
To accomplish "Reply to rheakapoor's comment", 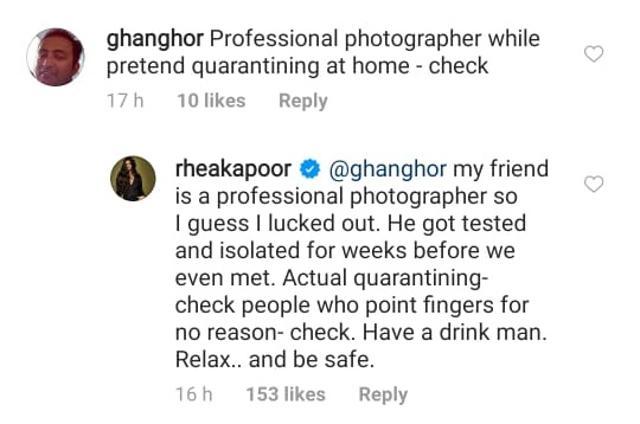I will [383, 395].
